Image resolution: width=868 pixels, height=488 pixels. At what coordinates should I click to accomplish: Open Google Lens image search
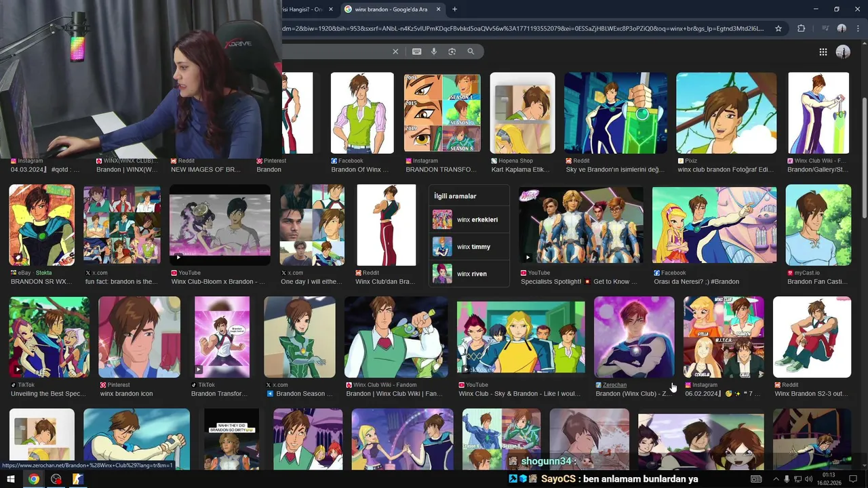click(452, 52)
